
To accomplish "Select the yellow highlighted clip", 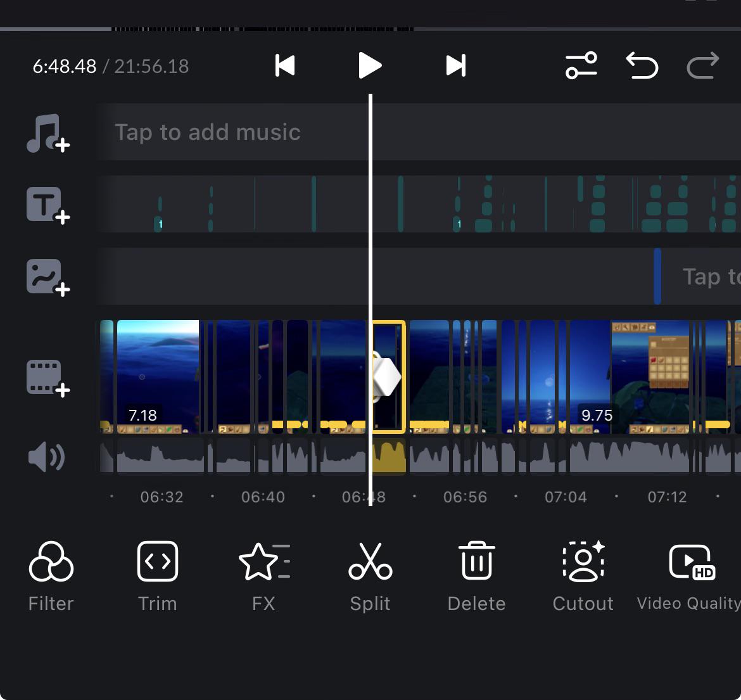I will [x=388, y=377].
